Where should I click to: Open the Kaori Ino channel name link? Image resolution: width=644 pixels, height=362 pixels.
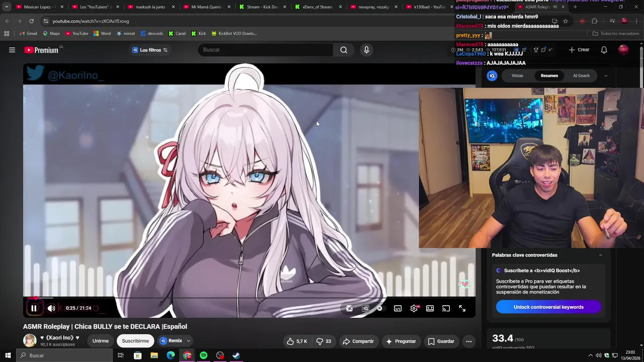click(60, 338)
